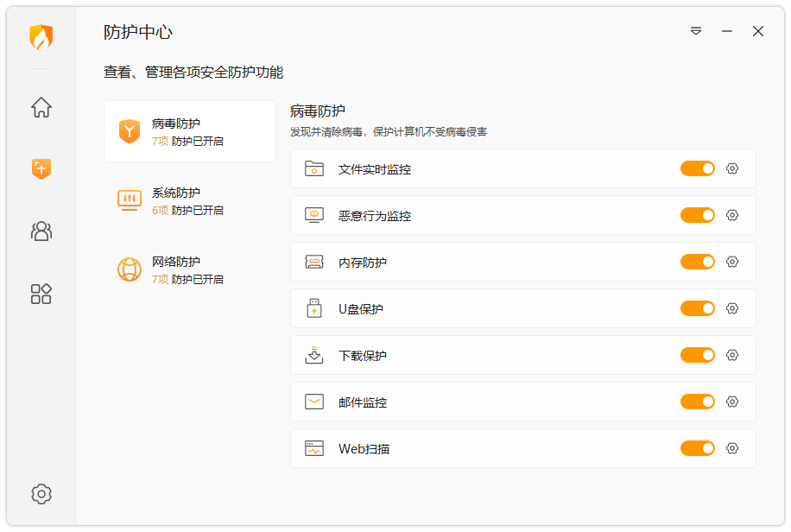791x532 pixels.
Task: Open settings for U盘保护
Action: click(x=732, y=308)
